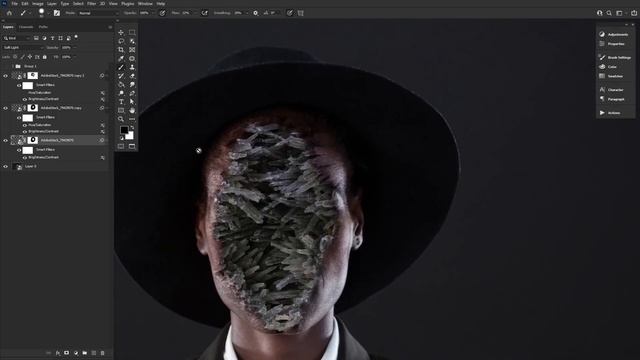640x360 pixels.
Task: Open the layer Opacity dropdown arrow
Action: (75, 47)
